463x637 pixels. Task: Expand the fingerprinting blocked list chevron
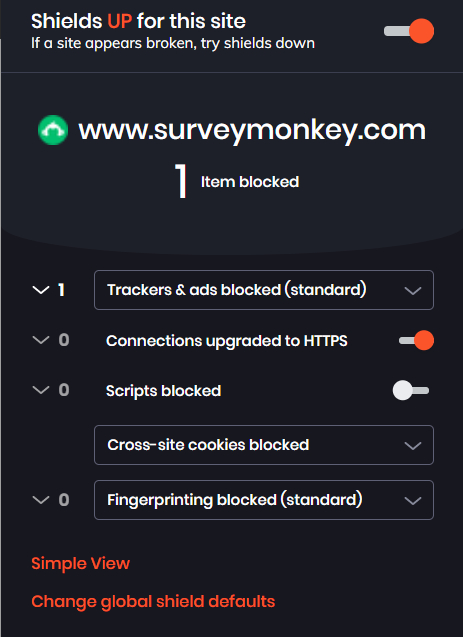click(41, 500)
